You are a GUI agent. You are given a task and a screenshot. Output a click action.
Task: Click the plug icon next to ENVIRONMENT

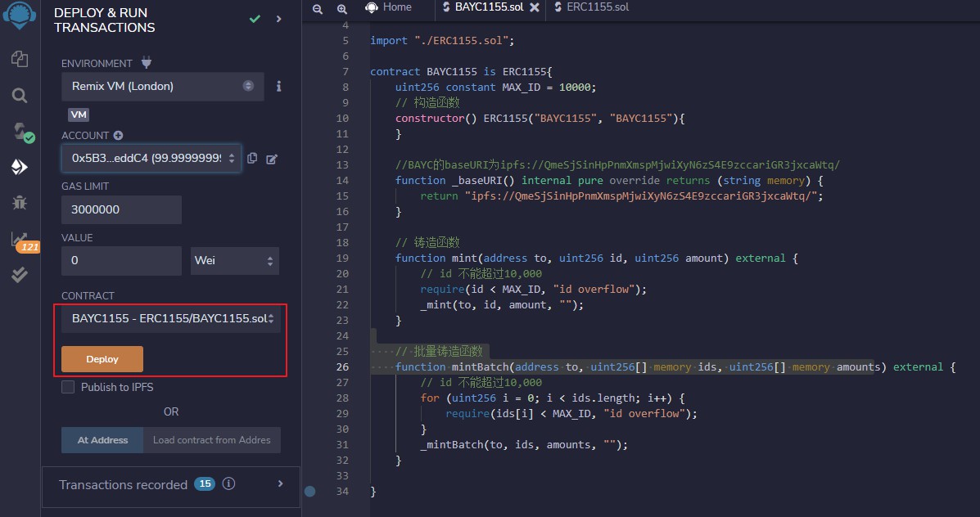click(x=147, y=62)
